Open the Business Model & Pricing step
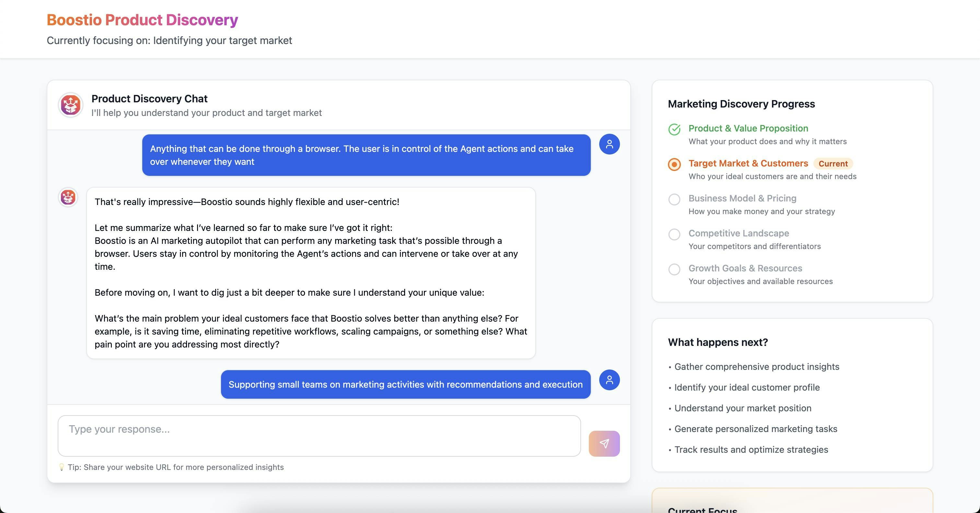 [742, 199]
